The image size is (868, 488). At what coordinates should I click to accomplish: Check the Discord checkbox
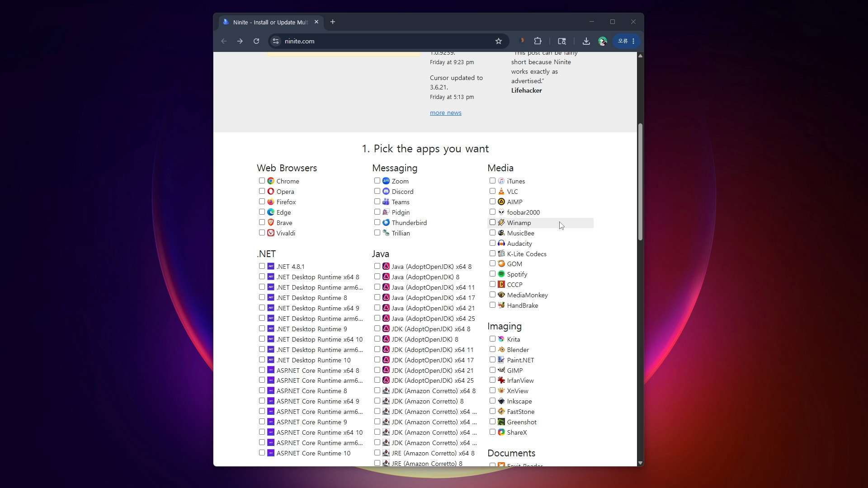coord(377,191)
